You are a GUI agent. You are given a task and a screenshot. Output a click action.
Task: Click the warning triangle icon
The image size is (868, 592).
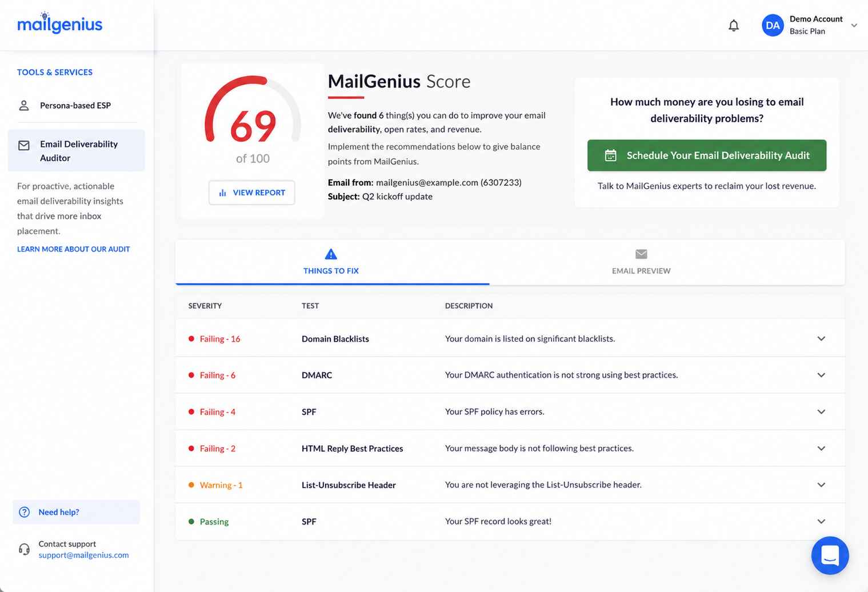point(331,254)
